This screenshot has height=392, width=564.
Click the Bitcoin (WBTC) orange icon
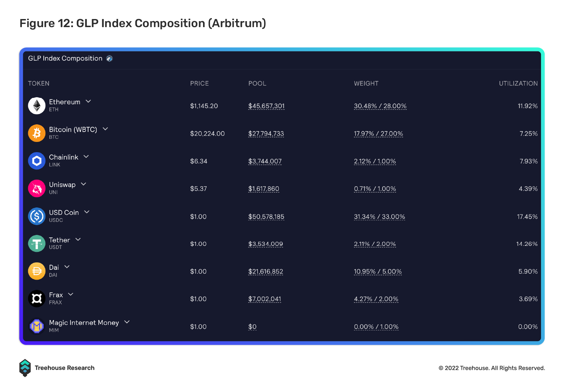[x=37, y=133]
